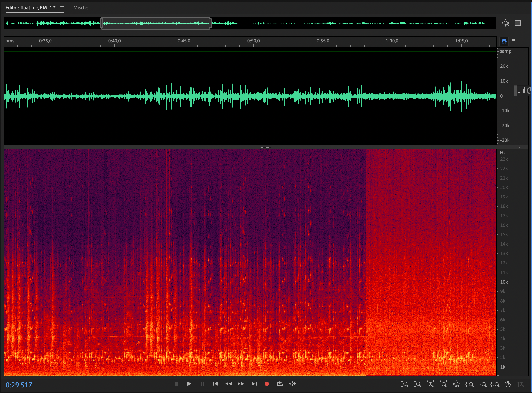Viewport: 532px width, 393px height.
Task: Click the Zoom In Time icon
Action: 430,384
